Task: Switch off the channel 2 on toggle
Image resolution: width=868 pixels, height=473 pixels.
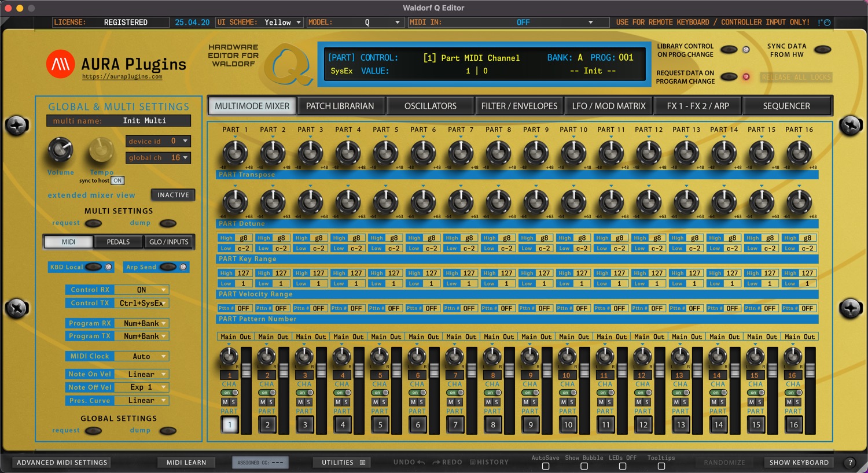Action: coord(267,393)
